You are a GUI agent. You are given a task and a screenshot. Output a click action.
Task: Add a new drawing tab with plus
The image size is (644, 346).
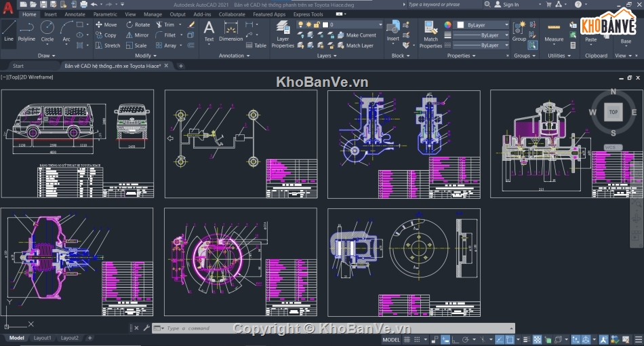(x=181, y=66)
